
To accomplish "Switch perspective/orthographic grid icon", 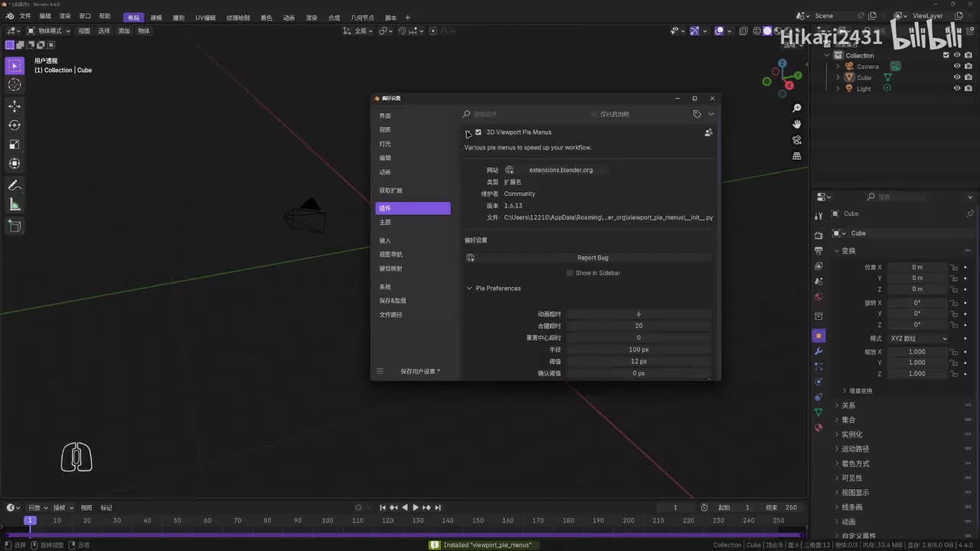I will click(x=797, y=156).
